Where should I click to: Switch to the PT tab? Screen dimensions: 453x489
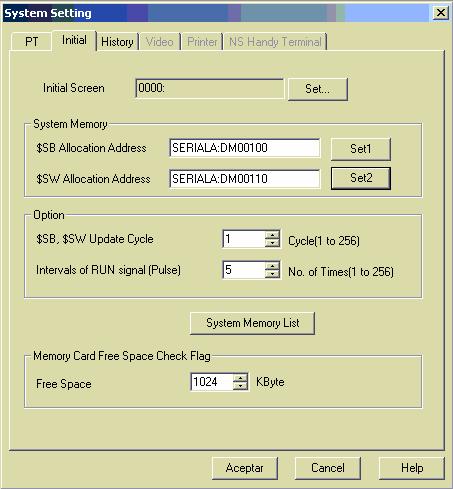click(31, 42)
